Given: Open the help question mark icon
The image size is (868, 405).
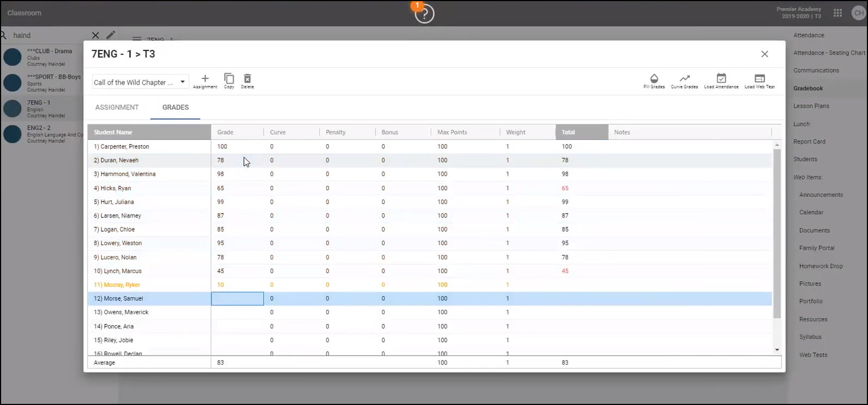Looking at the screenshot, I should (x=424, y=14).
